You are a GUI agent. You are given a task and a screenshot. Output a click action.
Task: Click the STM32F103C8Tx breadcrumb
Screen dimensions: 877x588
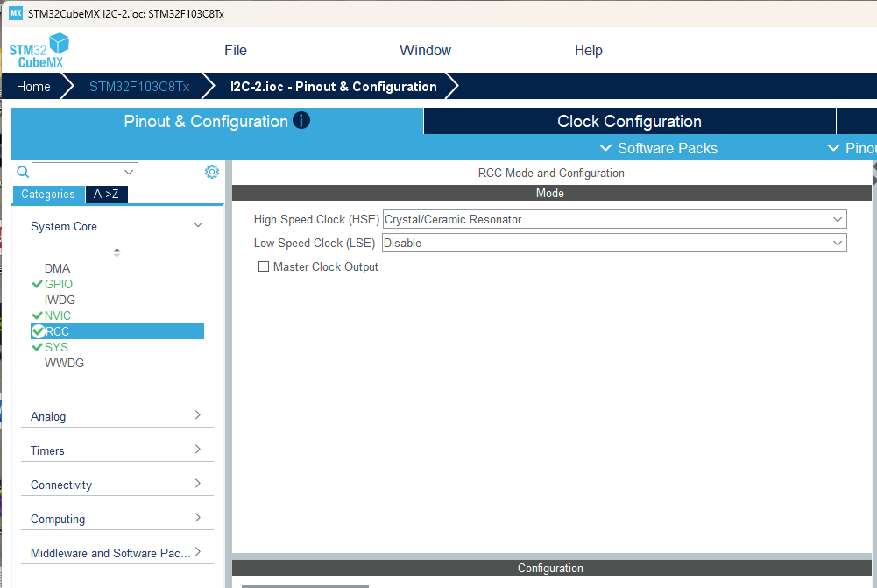coord(139,87)
